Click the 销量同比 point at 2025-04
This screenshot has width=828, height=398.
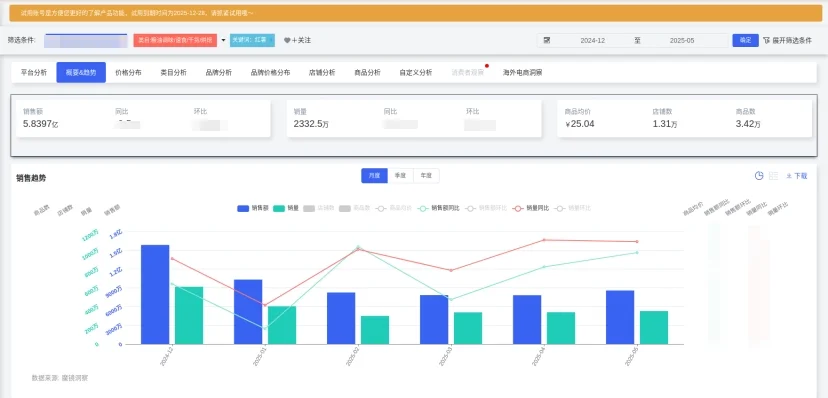pos(544,240)
